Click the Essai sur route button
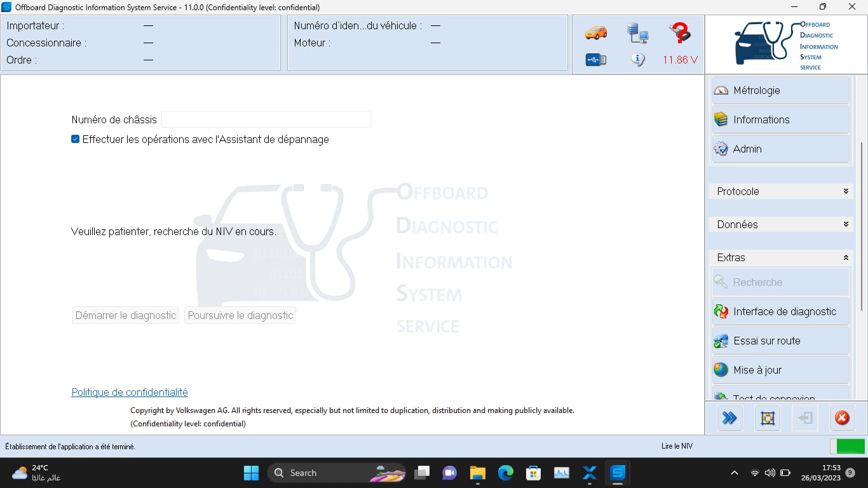868x488 pixels. [x=780, y=341]
